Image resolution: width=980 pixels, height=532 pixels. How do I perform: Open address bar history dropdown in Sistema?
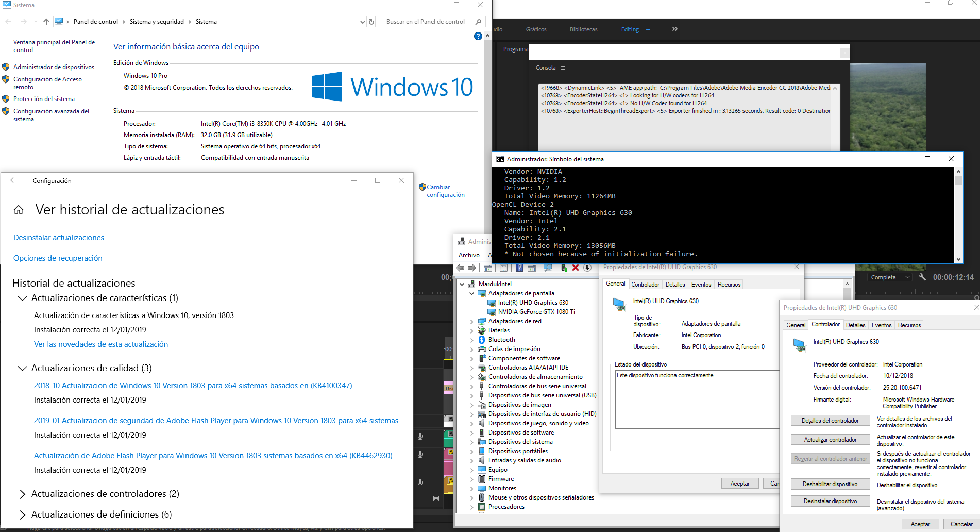(363, 22)
